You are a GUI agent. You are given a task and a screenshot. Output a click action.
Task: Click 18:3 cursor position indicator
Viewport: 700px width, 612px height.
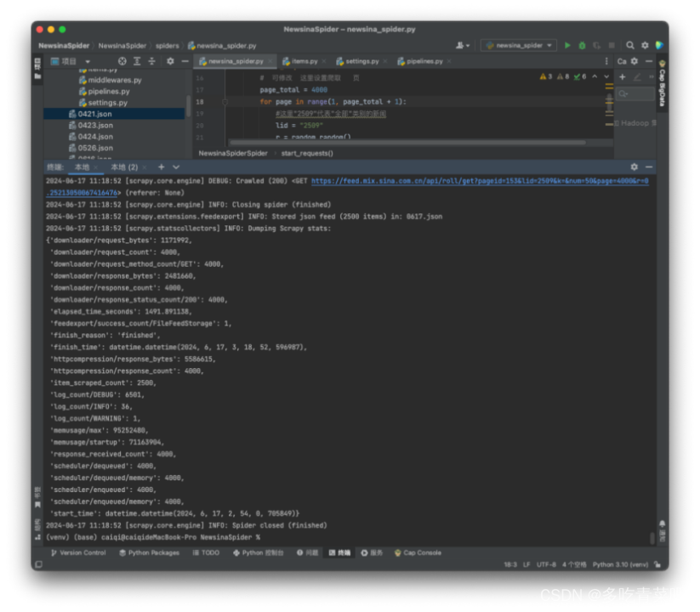510,564
